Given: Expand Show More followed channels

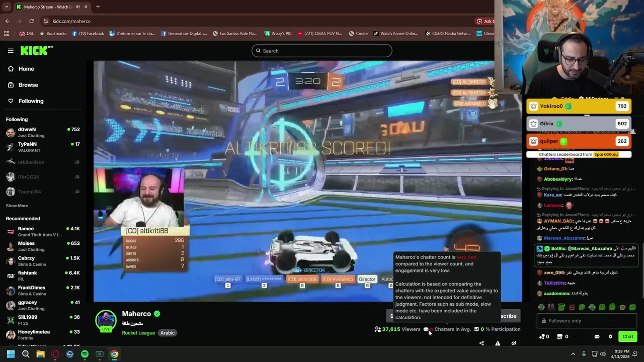Looking at the screenshot, I should pos(17,206).
